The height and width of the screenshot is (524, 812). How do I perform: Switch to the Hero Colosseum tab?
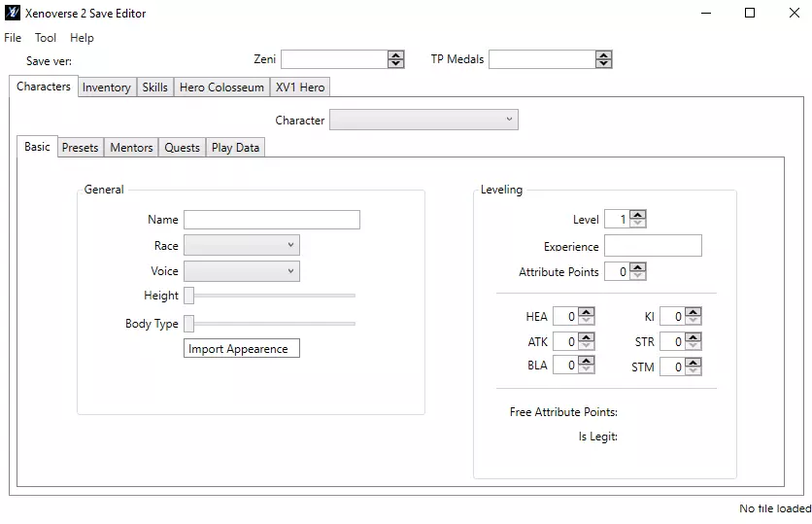(221, 87)
